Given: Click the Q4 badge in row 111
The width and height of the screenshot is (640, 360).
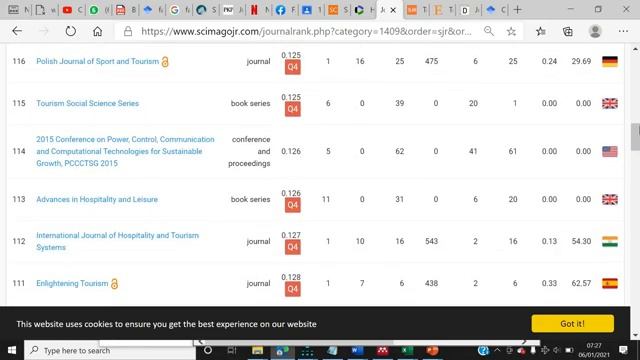Looking at the screenshot, I should (x=292, y=289).
